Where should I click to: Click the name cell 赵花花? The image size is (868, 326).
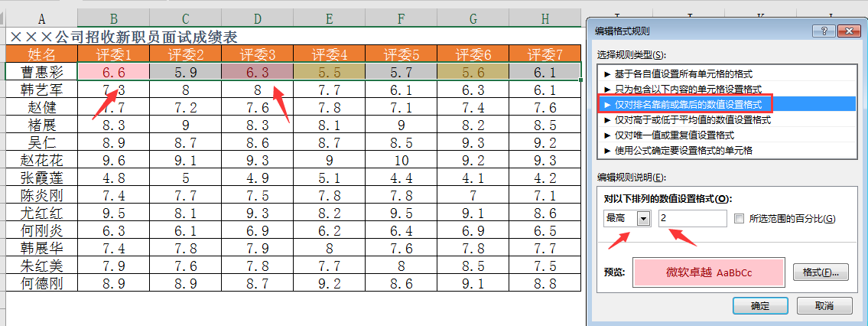(x=41, y=160)
